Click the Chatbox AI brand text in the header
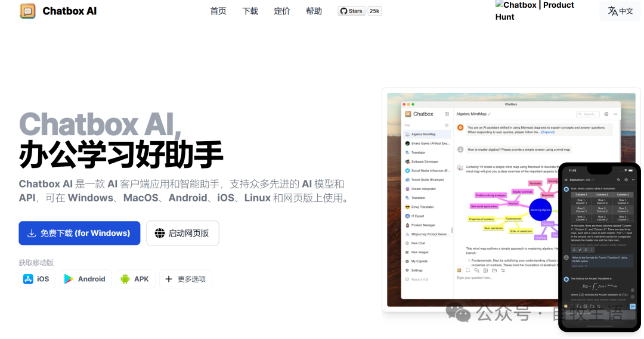644x339 pixels. [69, 11]
